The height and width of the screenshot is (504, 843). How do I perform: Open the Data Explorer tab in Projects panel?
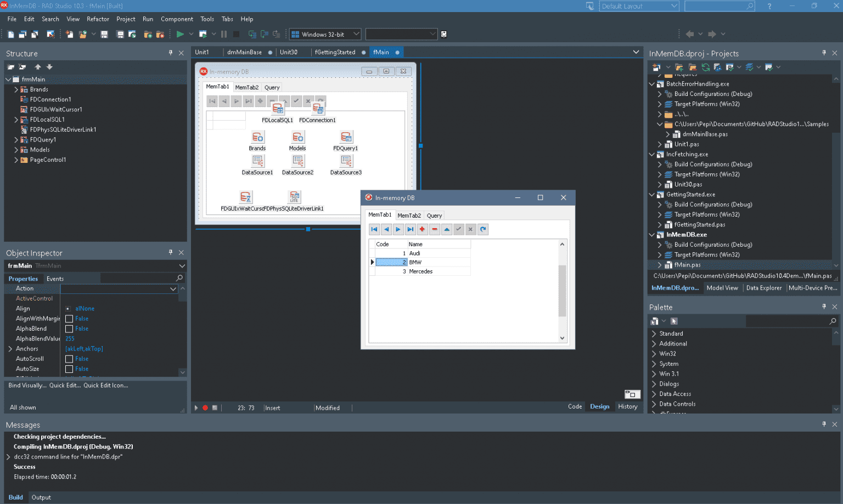(x=763, y=288)
